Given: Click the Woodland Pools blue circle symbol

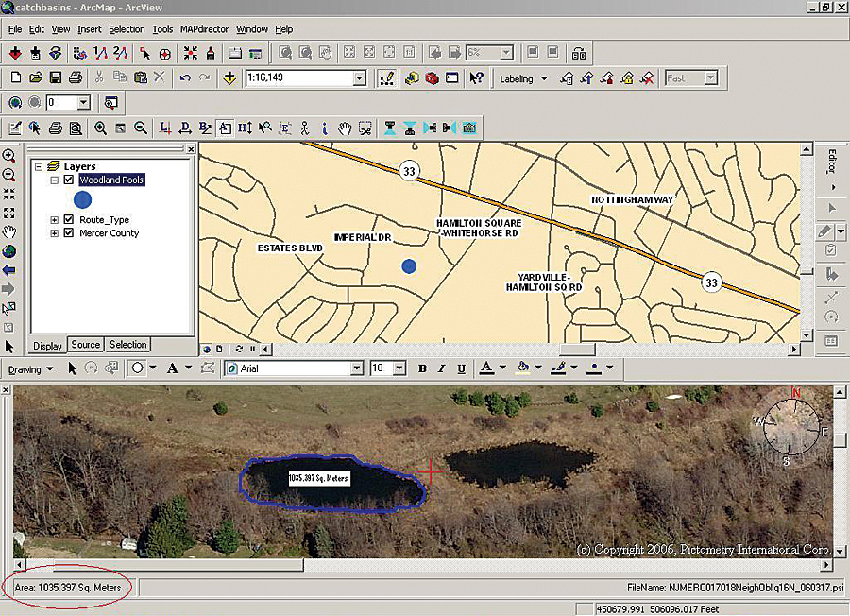Looking at the screenshot, I should coord(82,200).
